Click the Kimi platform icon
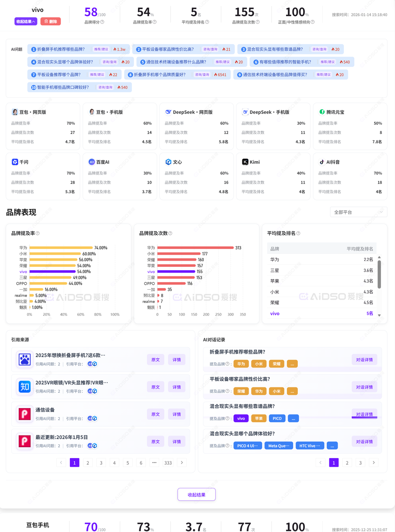The image size is (395, 532). coord(245,162)
